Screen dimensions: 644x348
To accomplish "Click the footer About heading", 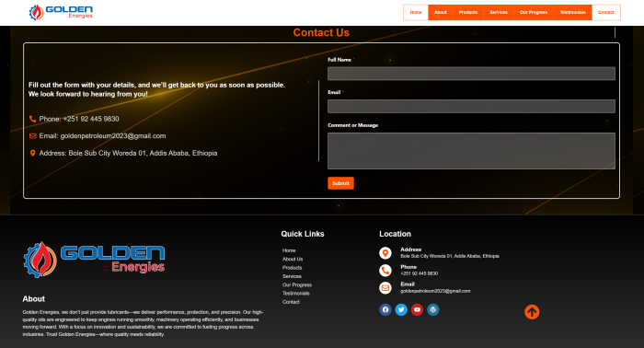I will coord(34,298).
